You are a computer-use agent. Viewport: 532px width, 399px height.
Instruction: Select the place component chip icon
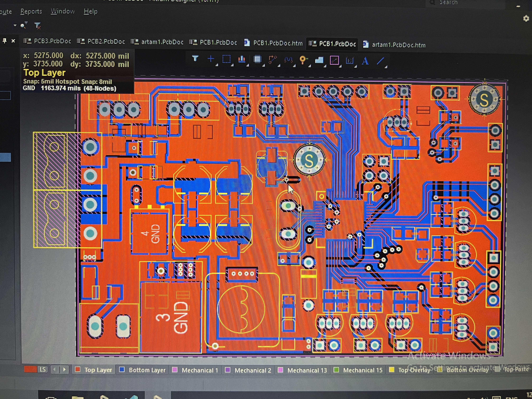(x=257, y=59)
